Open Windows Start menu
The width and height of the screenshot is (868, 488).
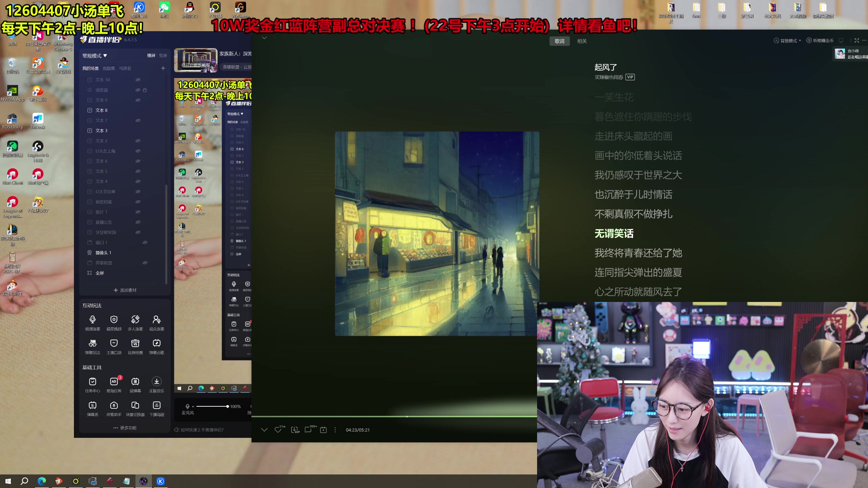click(8, 481)
